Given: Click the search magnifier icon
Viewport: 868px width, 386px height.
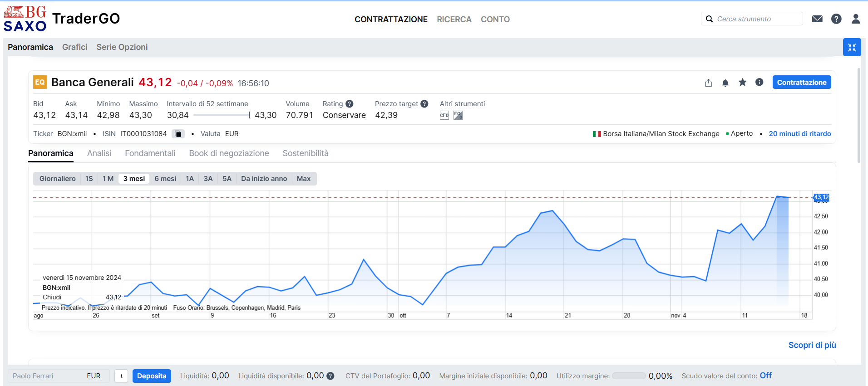Looking at the screenshot, I should (709, 19).
